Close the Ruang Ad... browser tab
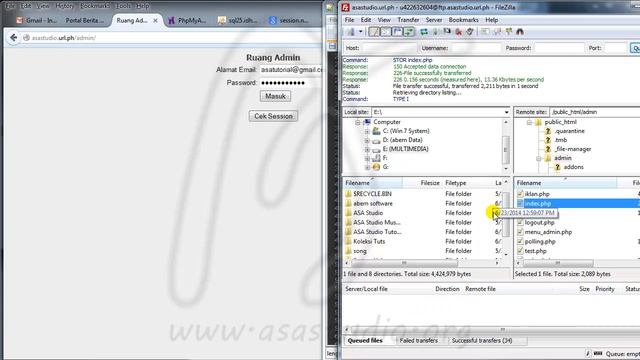 (x=156, y=20)
